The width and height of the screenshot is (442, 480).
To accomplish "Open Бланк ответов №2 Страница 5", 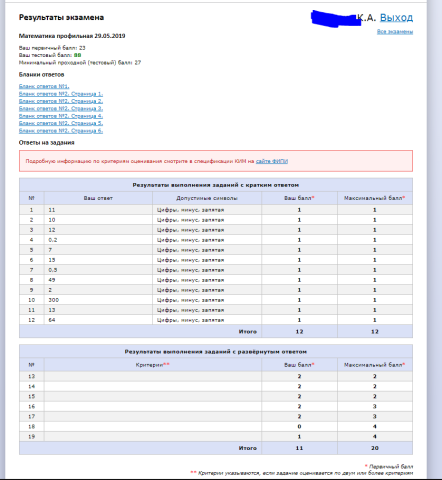I will click(61, 123).
